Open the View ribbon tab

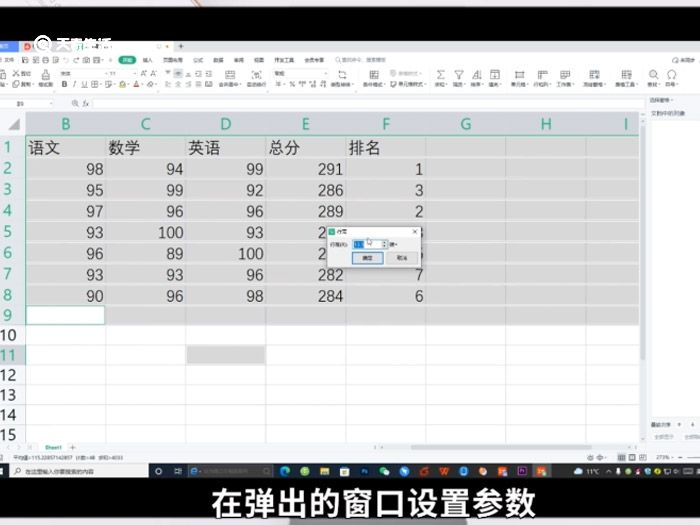259,60
